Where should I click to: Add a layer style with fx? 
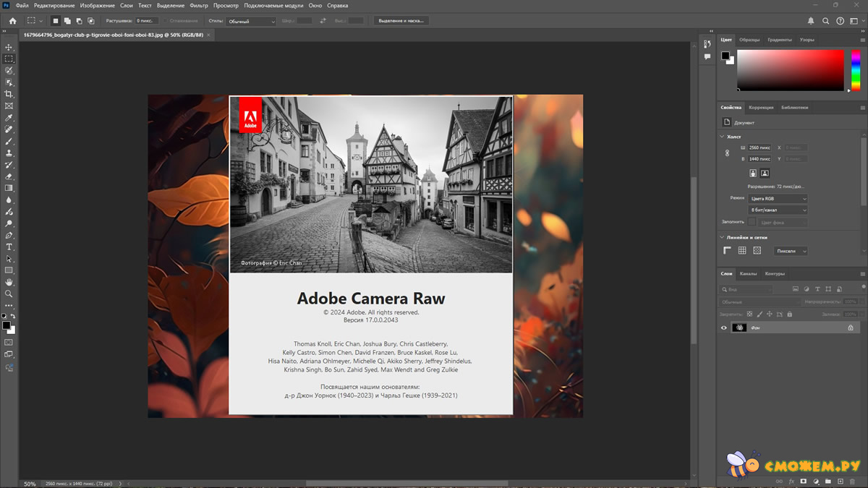pyautogui.click(x=791, y=481)
